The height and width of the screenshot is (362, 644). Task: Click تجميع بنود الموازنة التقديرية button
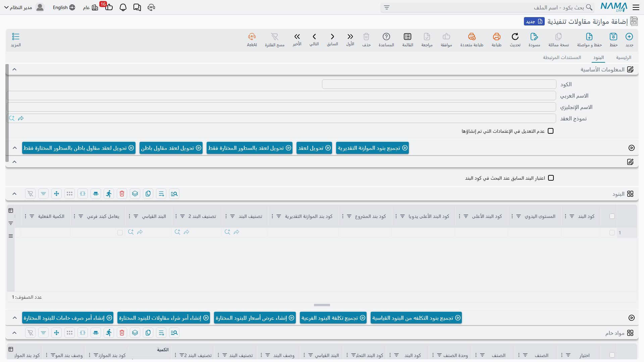pyautogui.click(x=372, y=148)
